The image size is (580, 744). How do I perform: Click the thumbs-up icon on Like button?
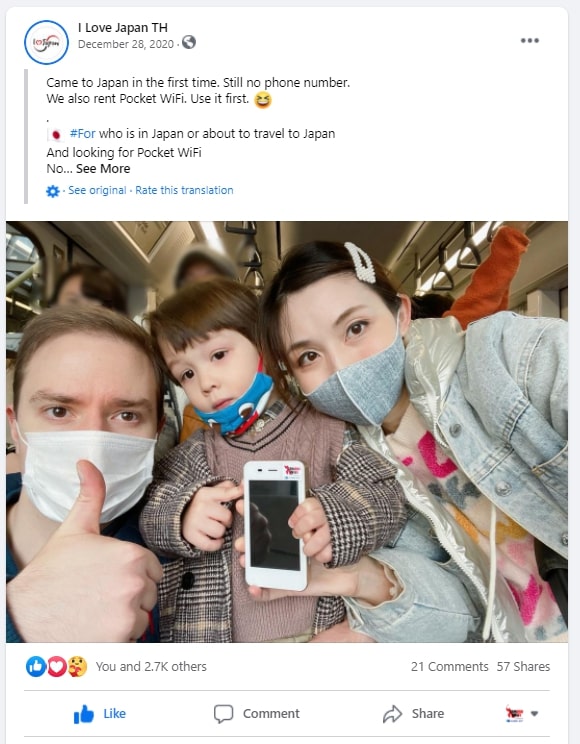[x=84, y=714]
